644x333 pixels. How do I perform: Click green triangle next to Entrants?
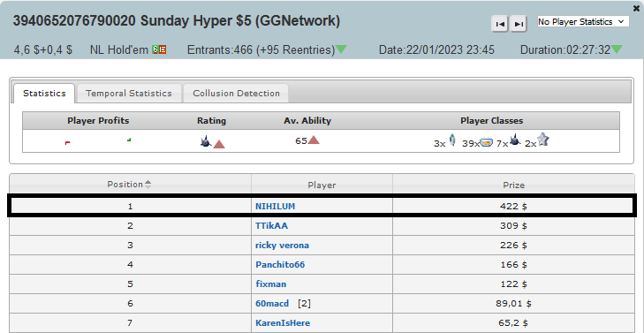coord(341,49)
